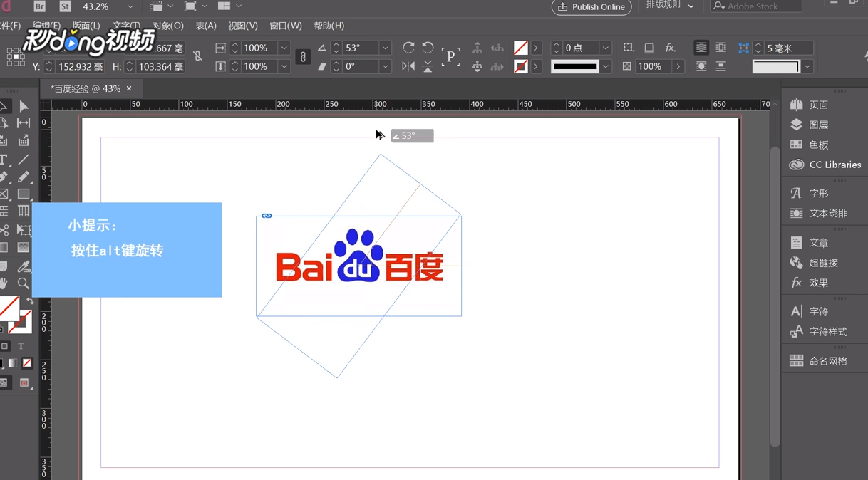The height and width of the screenshot is (480, 868).
Task: Expand the scale X percentage 100% dropdown
Action: tap(284, 48)
